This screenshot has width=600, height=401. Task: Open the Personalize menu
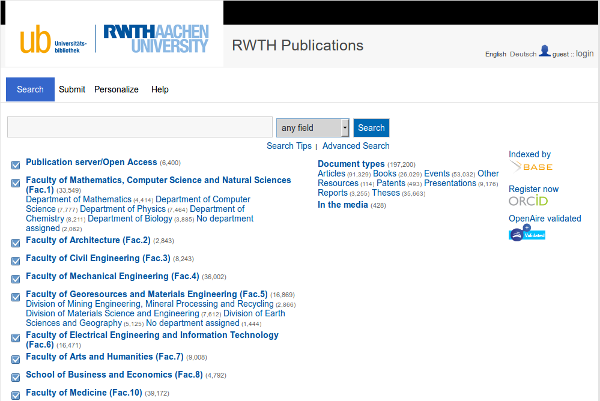pos(116,90)
